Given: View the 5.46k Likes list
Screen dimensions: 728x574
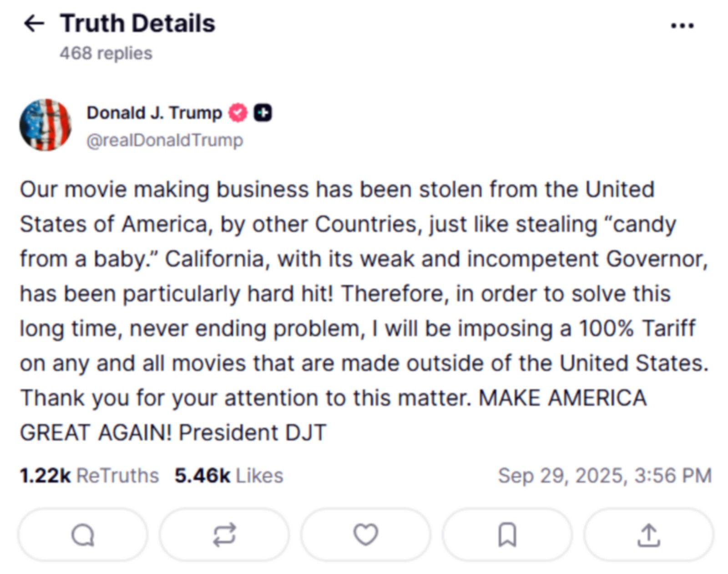Looking at the screenshot, I should pyautogui.click(x=229, y=476).
